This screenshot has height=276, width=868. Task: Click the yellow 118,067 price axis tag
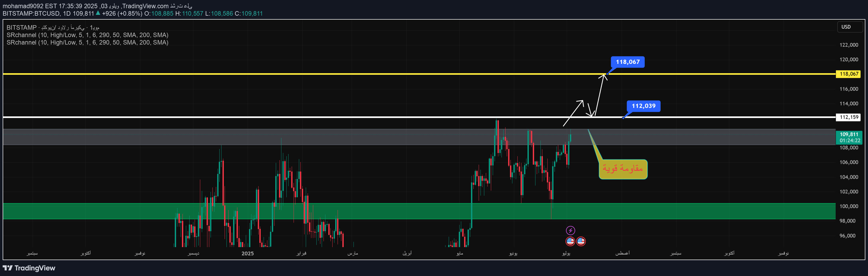[x=848, y=74]
